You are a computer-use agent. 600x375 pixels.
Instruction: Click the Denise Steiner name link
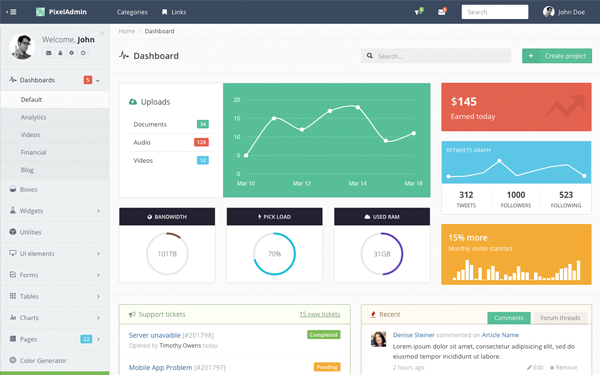[414, 335]
